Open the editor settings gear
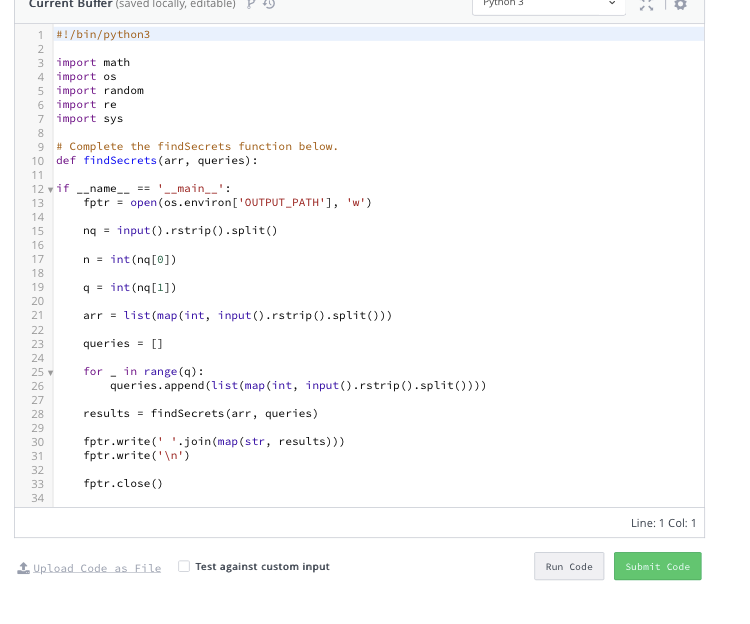This screenshot has height=624, width=750. pyautogui.click(x=680, y=5)
